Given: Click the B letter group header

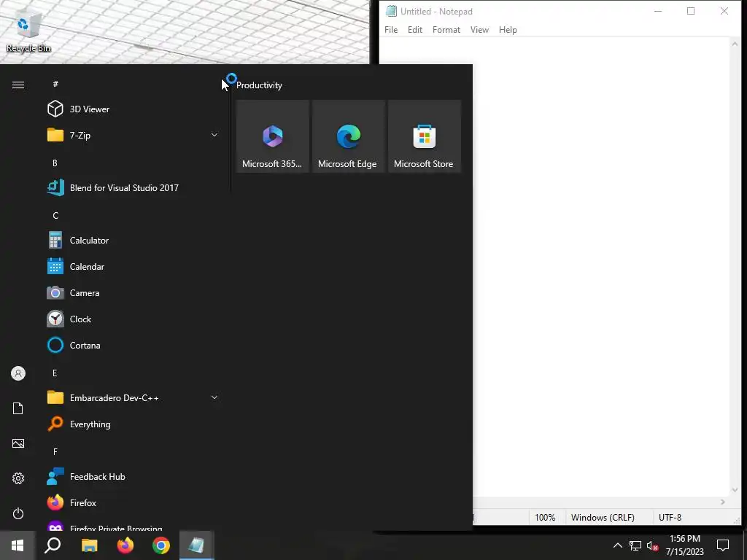Looking at the screenshot, I should coord(55,163).
